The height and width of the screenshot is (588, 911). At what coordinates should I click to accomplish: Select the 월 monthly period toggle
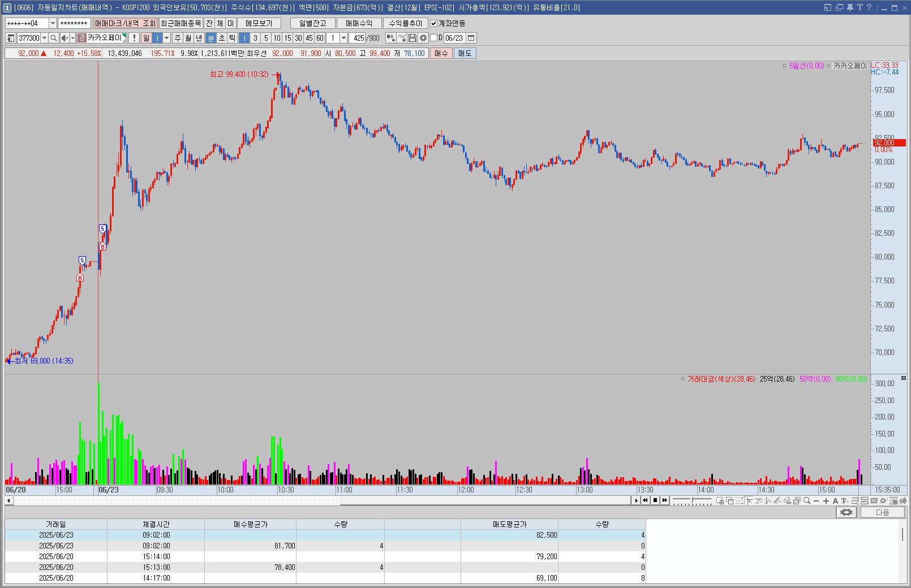(188, 38)
